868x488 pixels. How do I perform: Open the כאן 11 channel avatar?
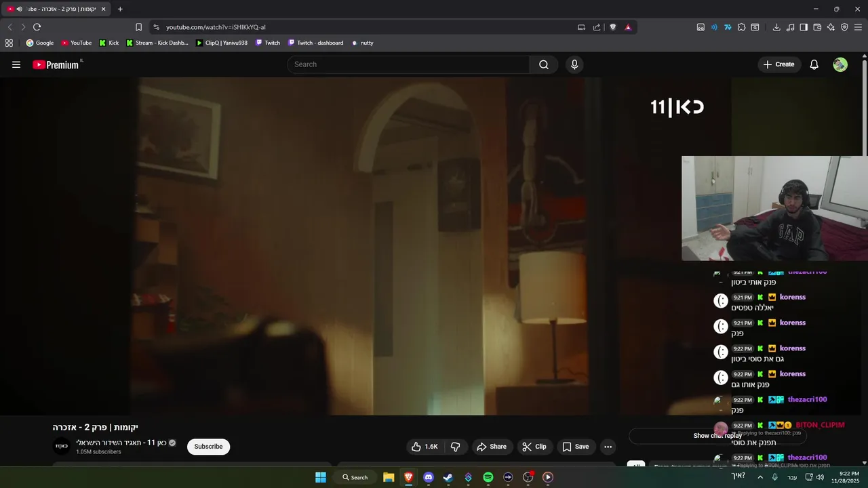(62, 446)
